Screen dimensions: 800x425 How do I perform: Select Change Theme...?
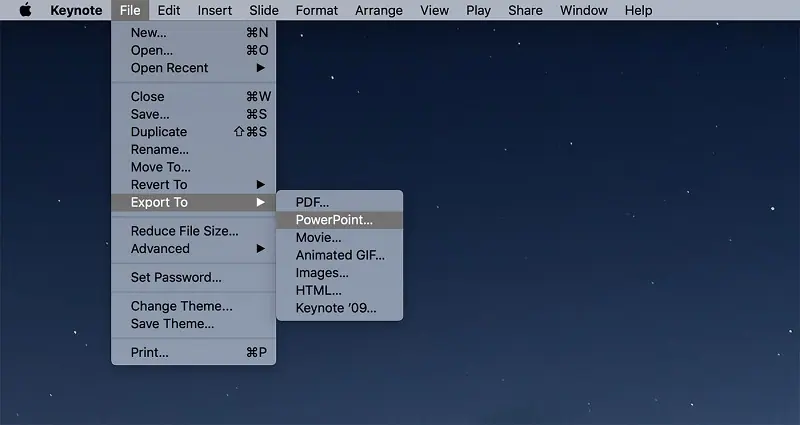coord(193,306)
